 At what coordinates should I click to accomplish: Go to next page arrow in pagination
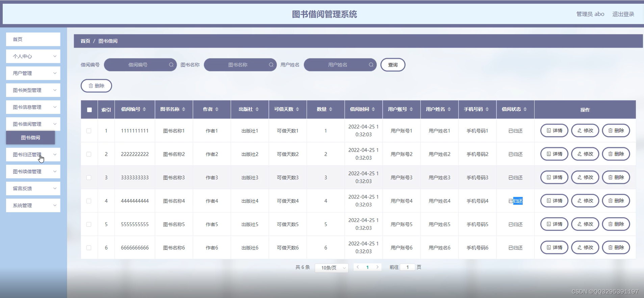(x=378, y=267)
